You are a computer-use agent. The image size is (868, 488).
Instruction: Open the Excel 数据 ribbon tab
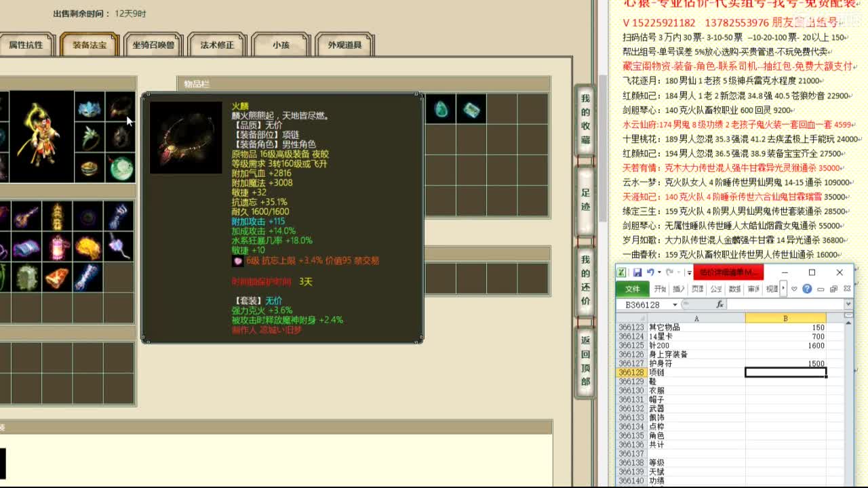pos(734,289)
